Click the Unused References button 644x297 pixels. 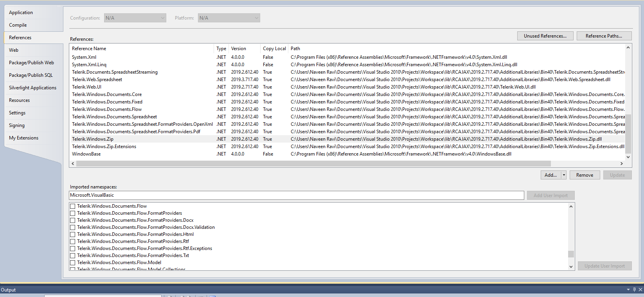[545, 36]
